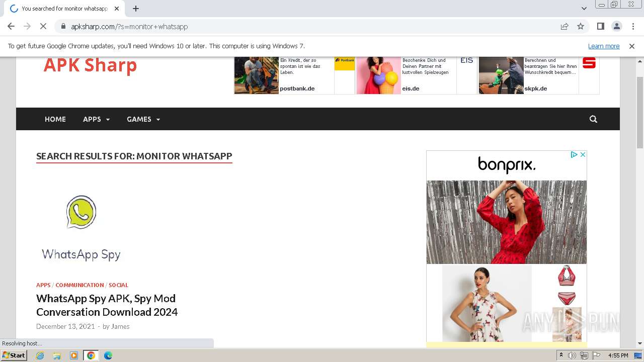This screenshot has width=644, height=362.
Task: Open the volume speaker tray icon
Action: click(572, 355)
